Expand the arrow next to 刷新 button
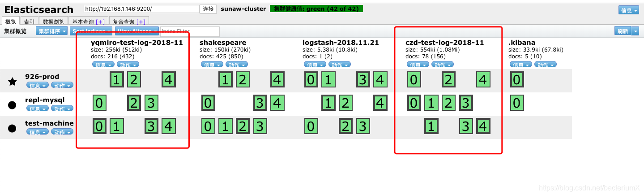The image size is (644, 196). point(635,31)
